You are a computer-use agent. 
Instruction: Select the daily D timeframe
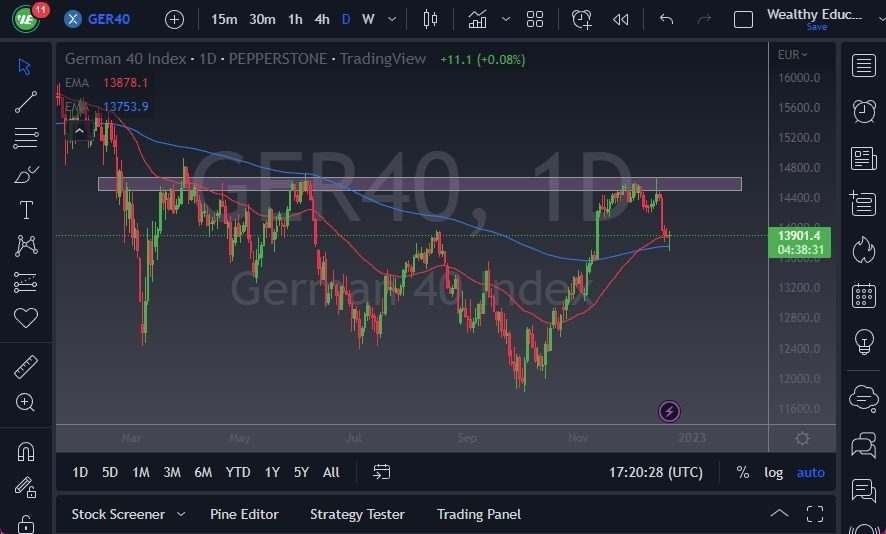click(x=346, y=20)
